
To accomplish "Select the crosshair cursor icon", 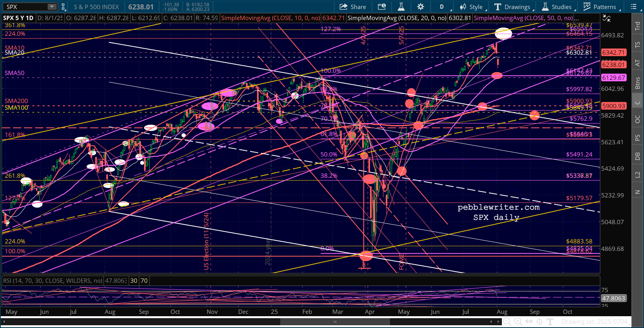I will [x=540, y=322].
